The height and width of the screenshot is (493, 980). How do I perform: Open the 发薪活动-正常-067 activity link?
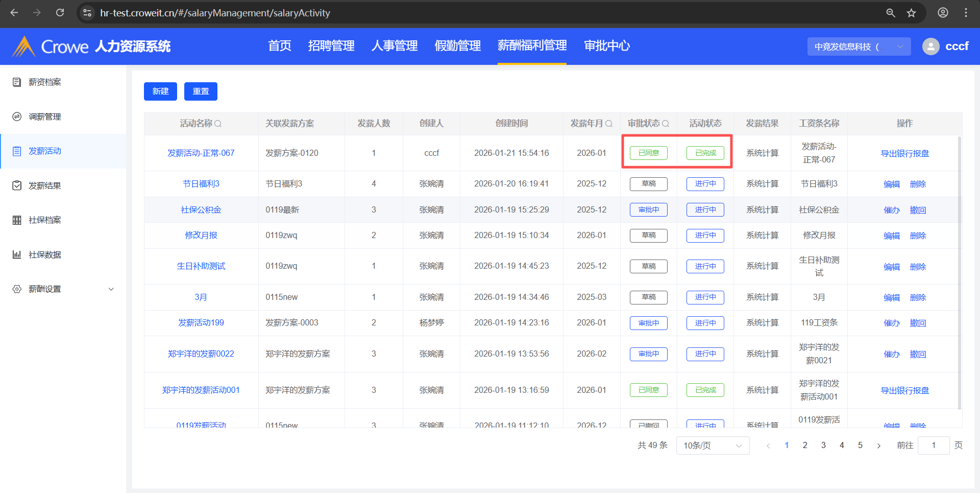(201, 153)
